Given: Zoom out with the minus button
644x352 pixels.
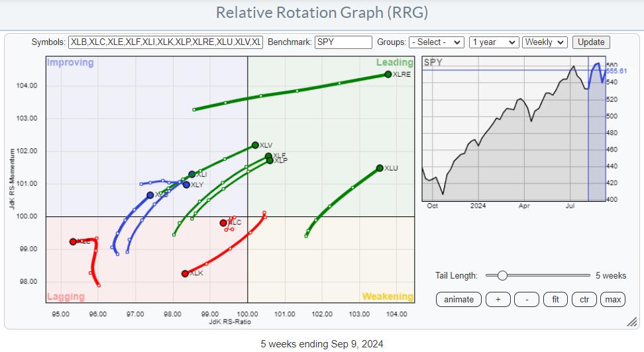Looking at the screenshot, I should (x=526, y=299).
